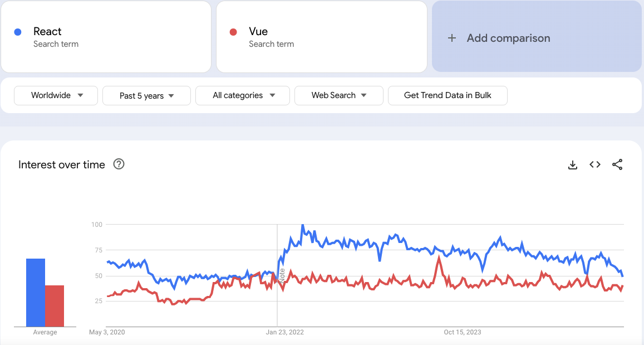Click the blue line peak at 100
644x345 pixels.
point(302,225)
